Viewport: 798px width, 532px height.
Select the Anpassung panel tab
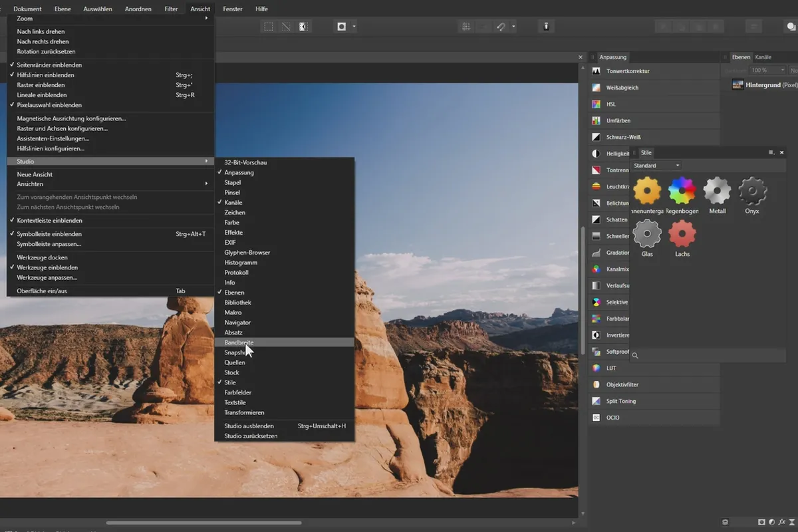(x=612, y=57)
